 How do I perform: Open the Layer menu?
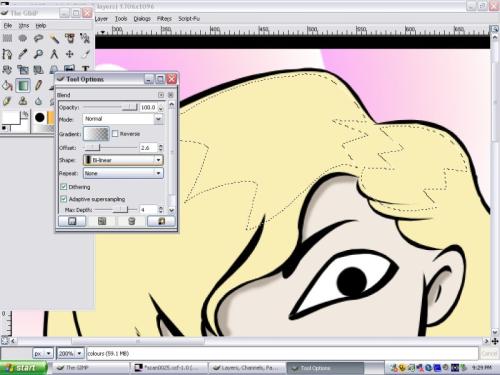point(101,19)
